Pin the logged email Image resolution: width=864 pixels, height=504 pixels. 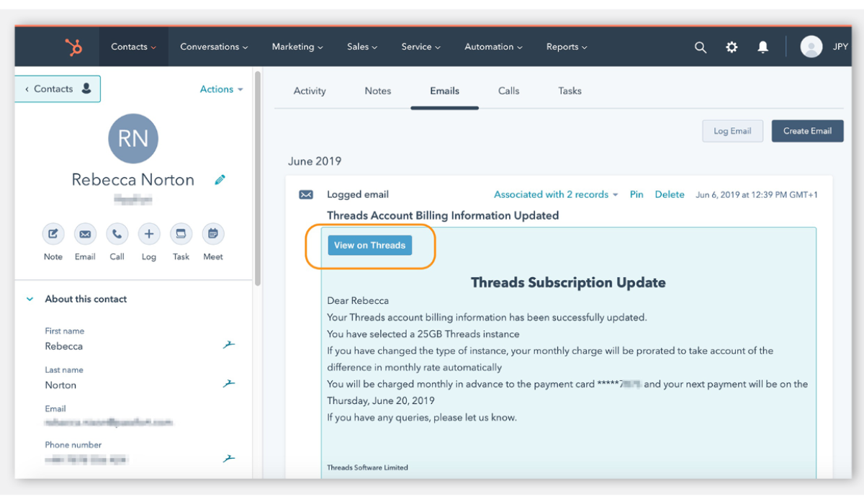pyautogui.click(x=636, y=194)
